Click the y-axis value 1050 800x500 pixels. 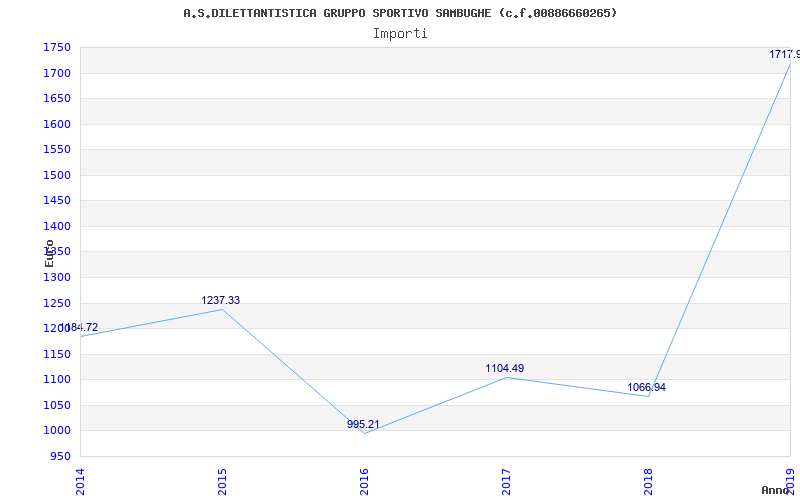tap(57, 406)
